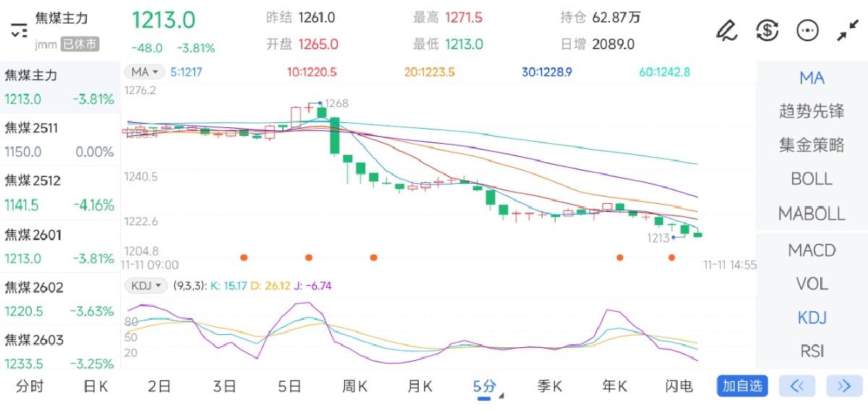Image resolution: width=868 pixels, height=413 pixels.
Task: Tap the current price 1213.0 header
Action: coord(164,20)
